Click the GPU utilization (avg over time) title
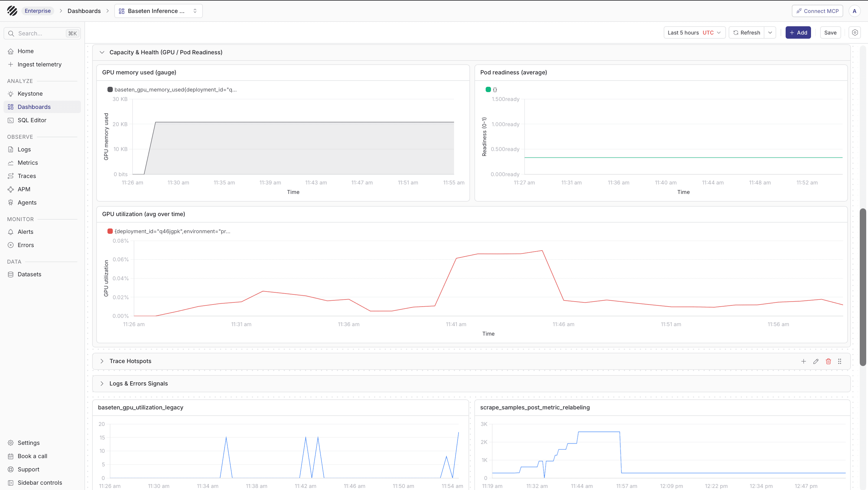This screenshot has width=868, height=490. [x=143, y=214]
